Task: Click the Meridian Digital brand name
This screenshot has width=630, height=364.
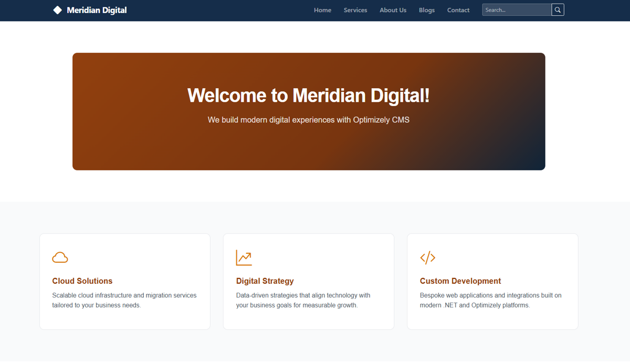Action: click(97, 10)
